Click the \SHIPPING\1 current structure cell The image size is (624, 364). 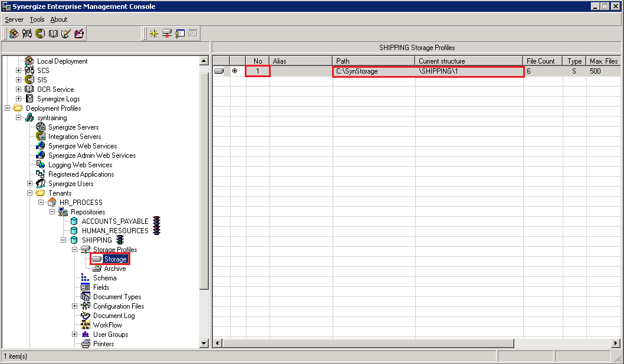pyautogui.click(x=469, y=71)
